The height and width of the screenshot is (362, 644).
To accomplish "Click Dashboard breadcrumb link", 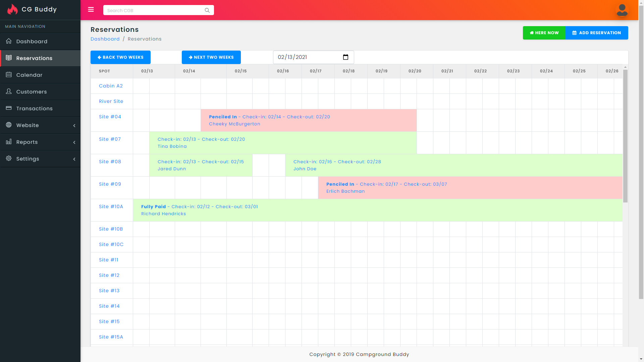I will click(x=105, y=39).
